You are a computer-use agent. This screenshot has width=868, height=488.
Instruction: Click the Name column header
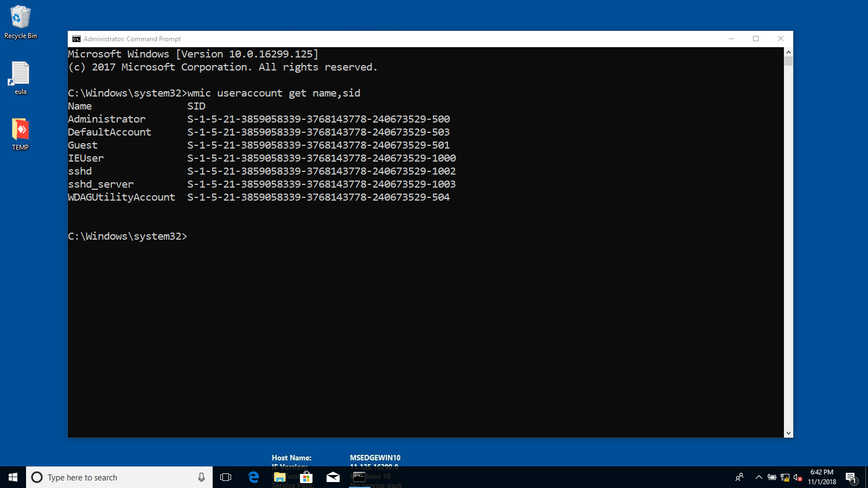click(x=80, y=106)
